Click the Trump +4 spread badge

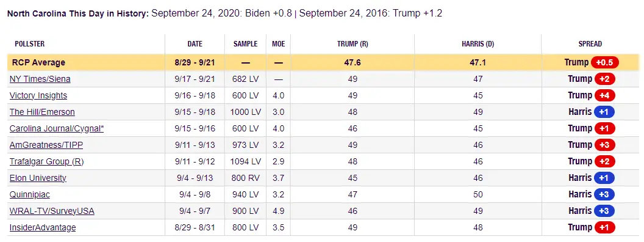(x=604, y=95)
